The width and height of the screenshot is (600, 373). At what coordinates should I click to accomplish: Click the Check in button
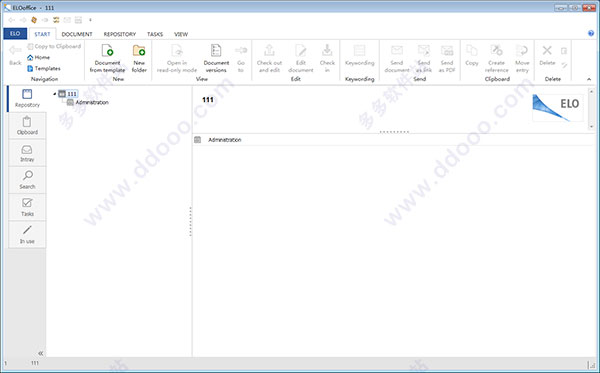click(x=327, y=58)
